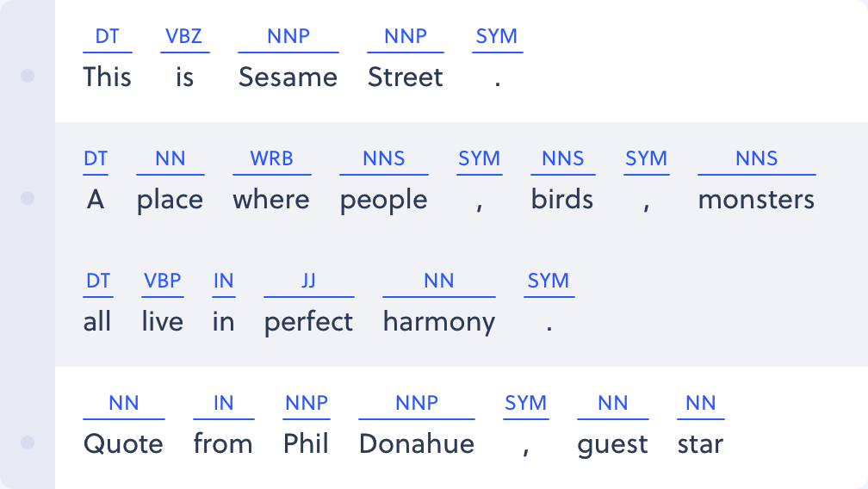Viewport: 868px width, 489px height.
Task: Select the NN tag above 'guest'
Action: (613, 403)
